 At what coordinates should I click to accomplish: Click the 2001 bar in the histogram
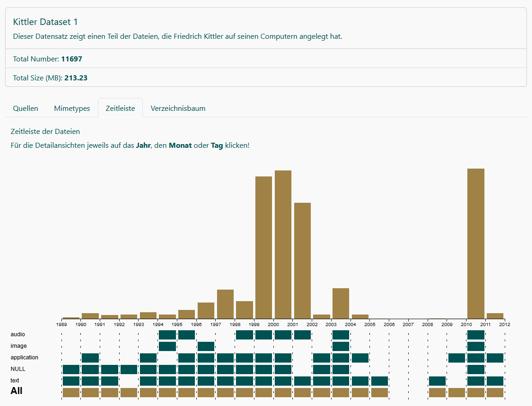click(x=302, y=261)
